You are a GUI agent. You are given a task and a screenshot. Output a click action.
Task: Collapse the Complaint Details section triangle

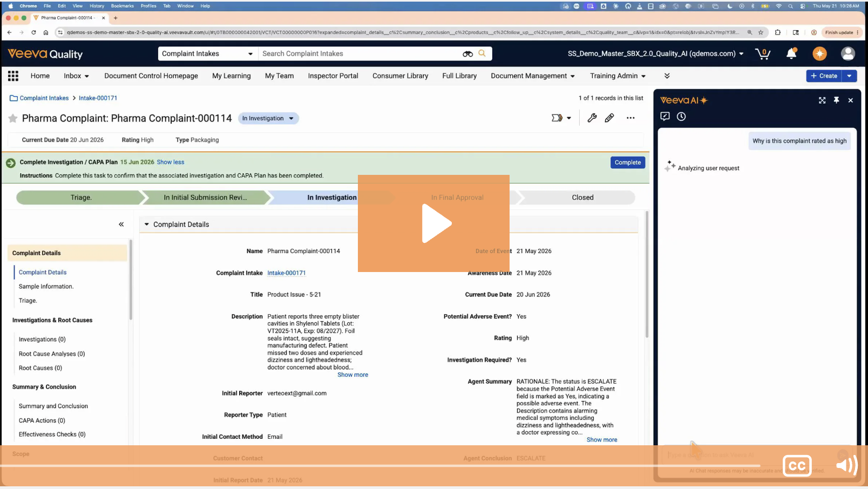[x=146, y=225]
